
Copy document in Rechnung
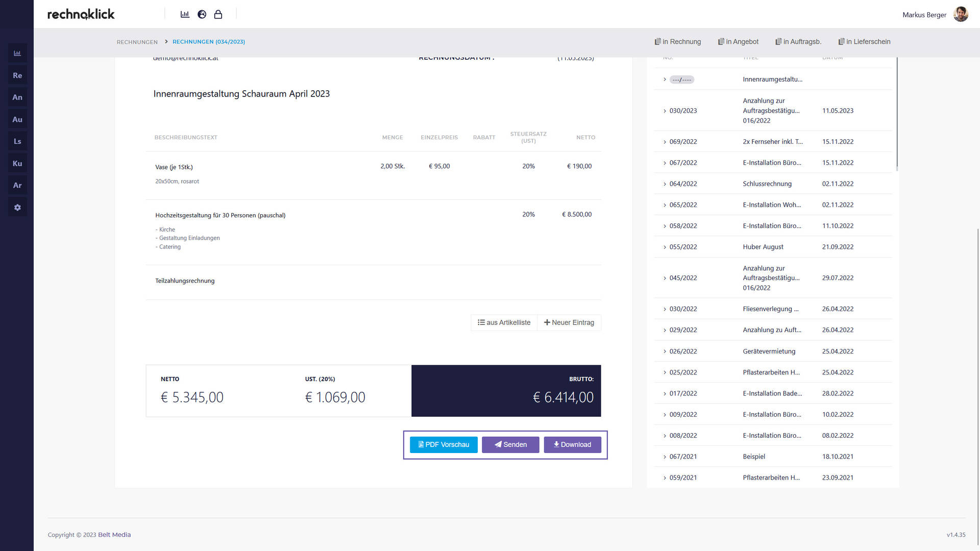pos(678,42)
